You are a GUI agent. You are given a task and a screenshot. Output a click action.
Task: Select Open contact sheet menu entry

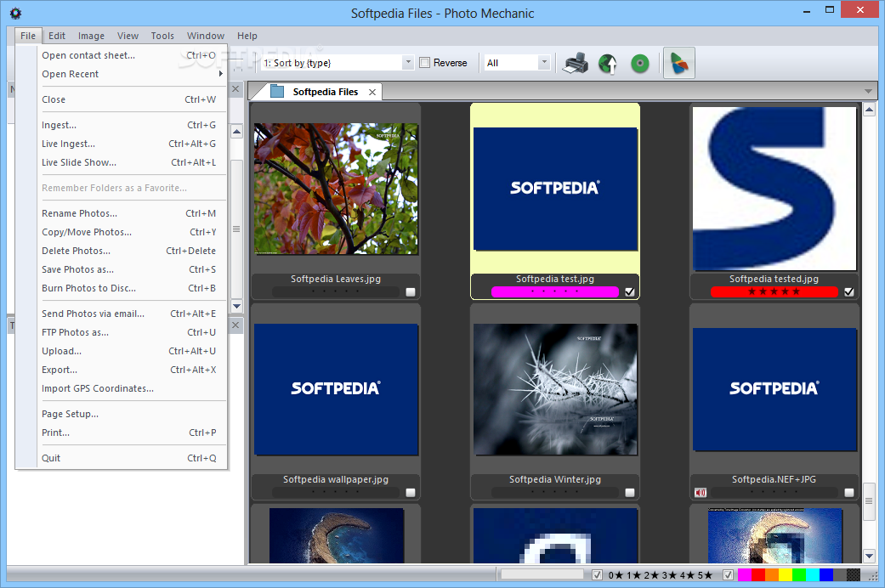[132, 55]
